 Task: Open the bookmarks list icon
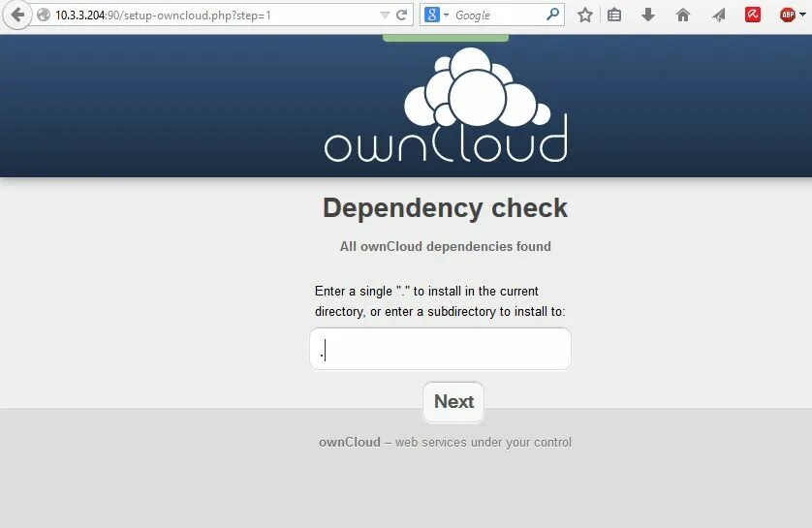click(614, 15)
